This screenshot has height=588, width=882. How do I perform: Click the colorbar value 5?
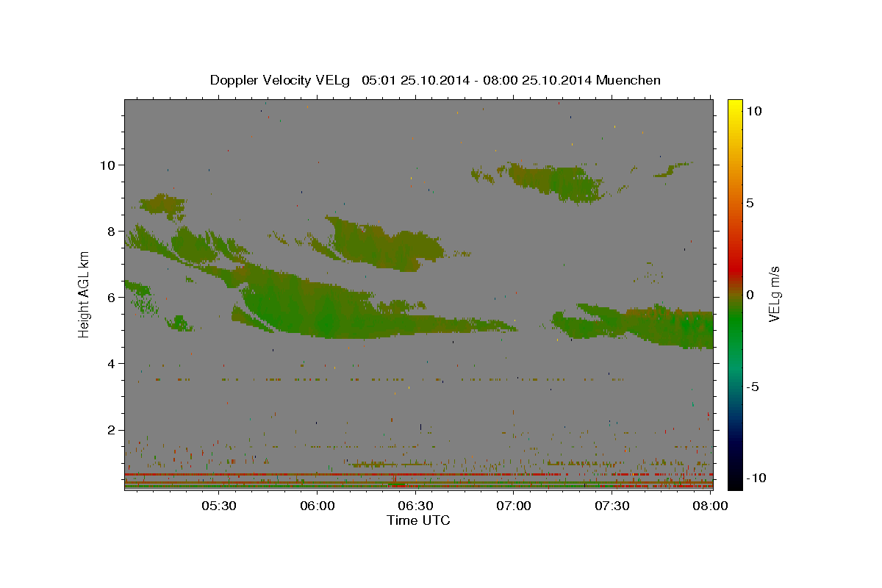click(750, 203)
